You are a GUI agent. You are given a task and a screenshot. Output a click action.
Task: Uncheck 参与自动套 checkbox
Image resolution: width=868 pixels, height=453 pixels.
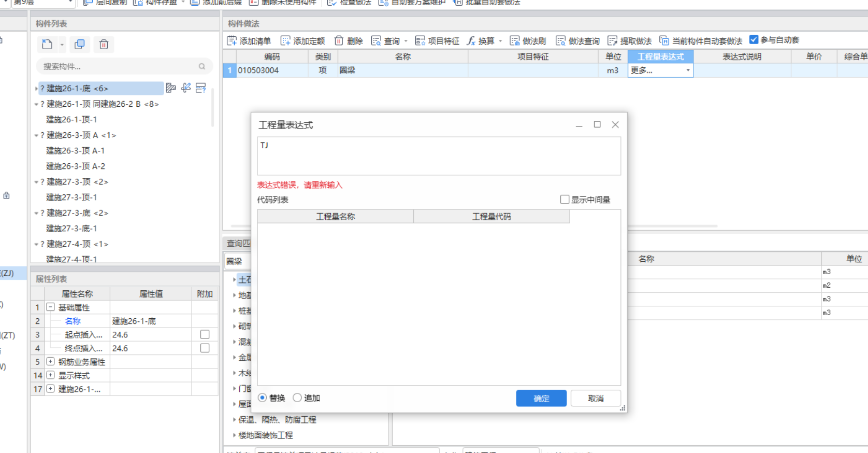tap(754, 40)
